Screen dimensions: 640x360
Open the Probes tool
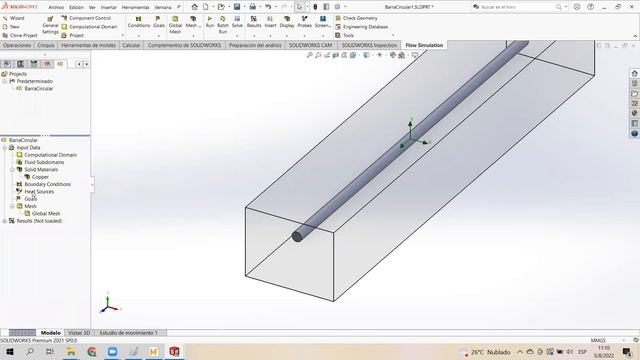click(x=304, y=22)
